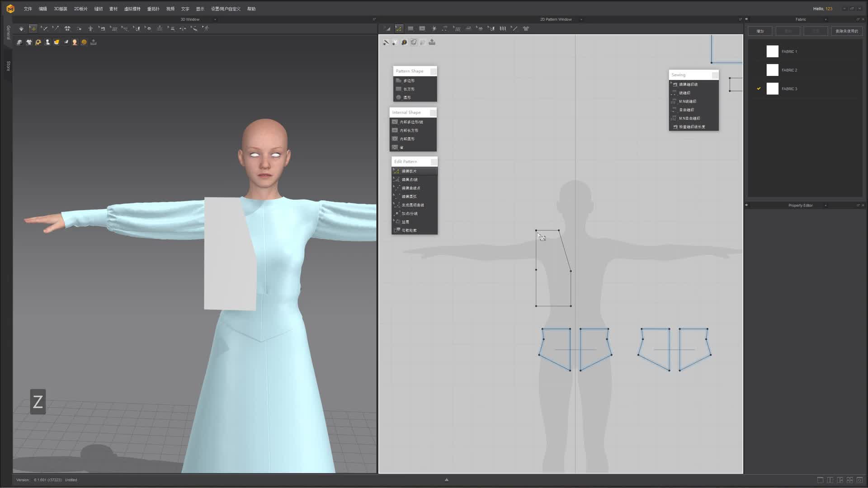Image resolution: width=868 pixels, height=488 pixels.
Task: Click the 增加 add fabric button
Action: click(760, 31)
